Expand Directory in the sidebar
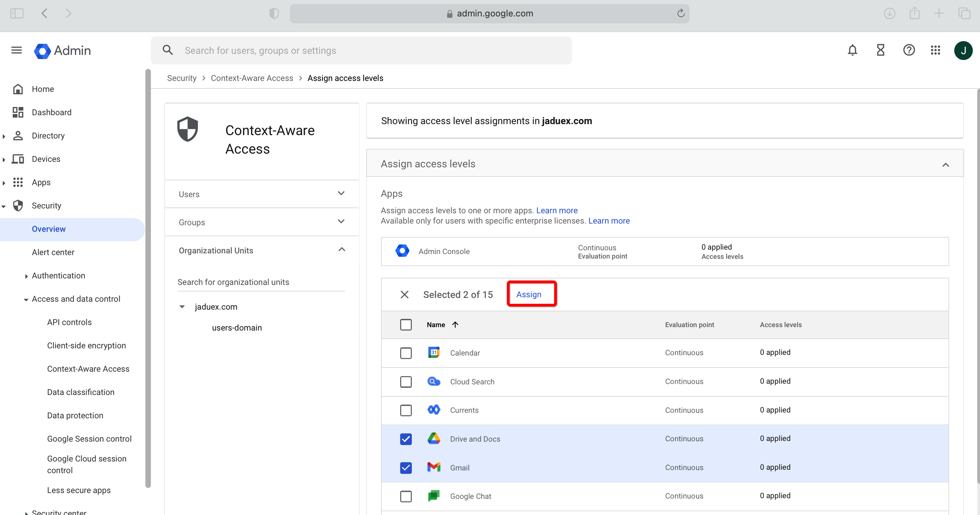The width and height of the screenshot is (980, 515). (4, 136)
